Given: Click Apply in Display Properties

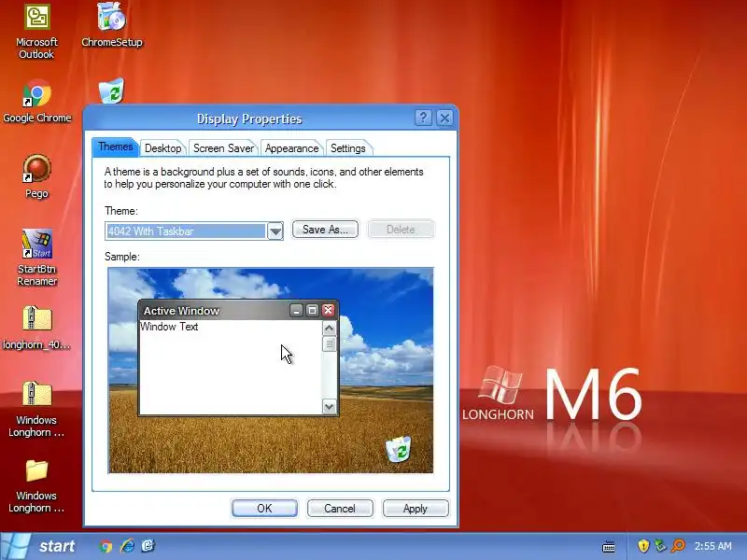Looking at the screenshot, I should click(416, 509).
